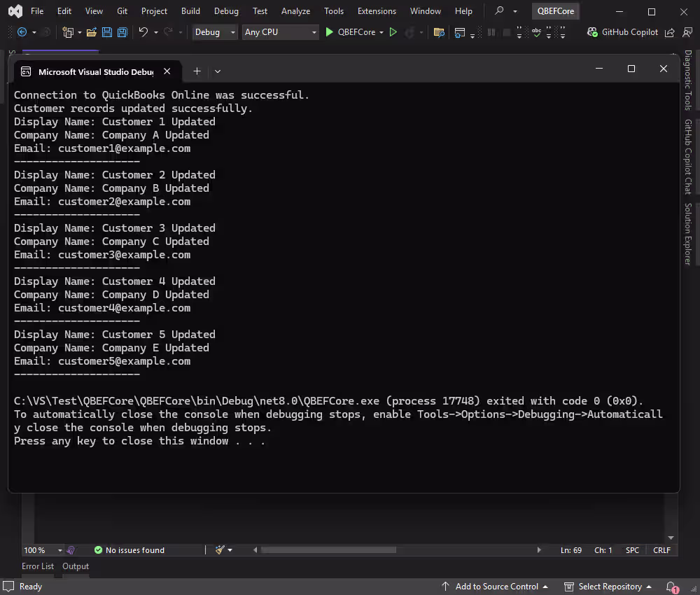Click the Select Repository icon
Image resolution: width=700 pixels, height=595 pixels.
pyautogui.click(x=568, y=587)
